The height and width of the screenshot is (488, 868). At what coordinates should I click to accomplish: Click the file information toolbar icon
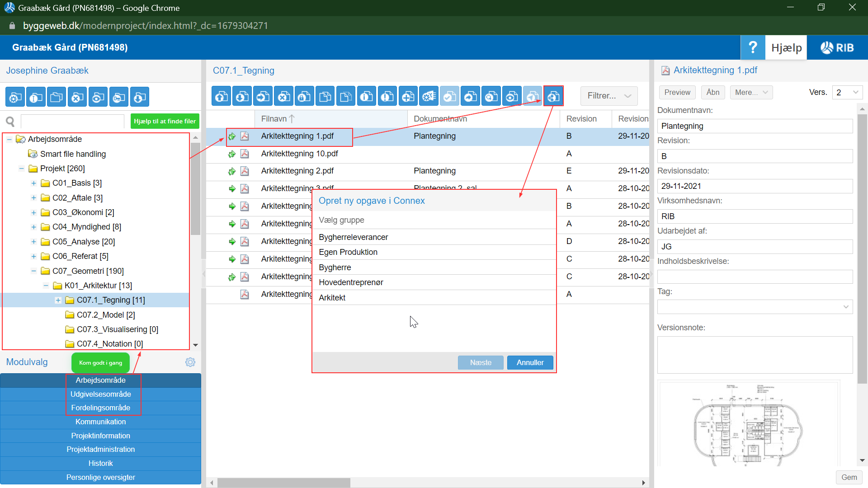[x=367, y=96]
